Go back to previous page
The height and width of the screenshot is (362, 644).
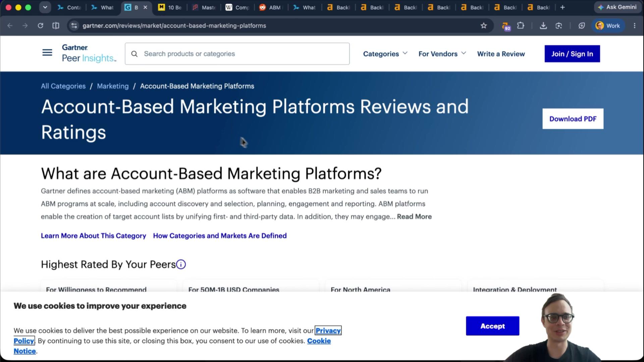(10, 25)
